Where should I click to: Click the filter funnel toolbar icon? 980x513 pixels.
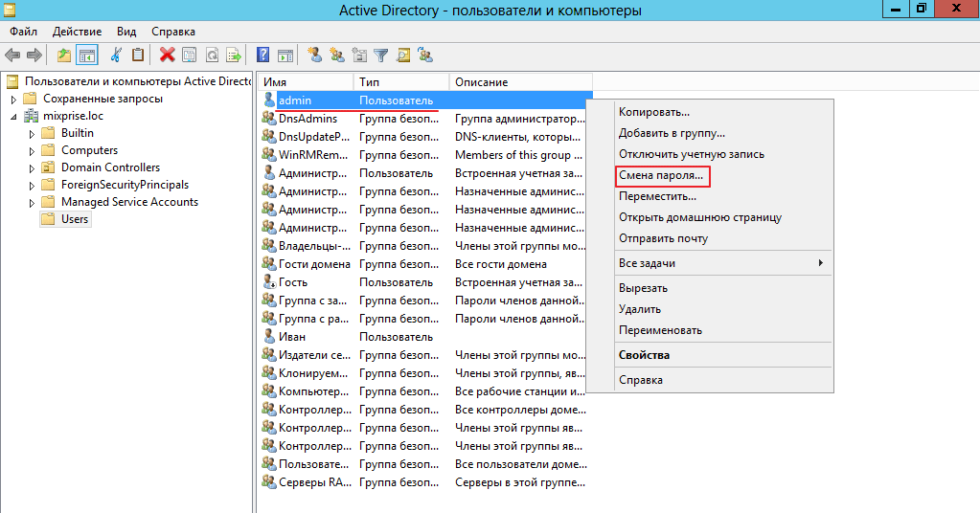tap(380, 56)
